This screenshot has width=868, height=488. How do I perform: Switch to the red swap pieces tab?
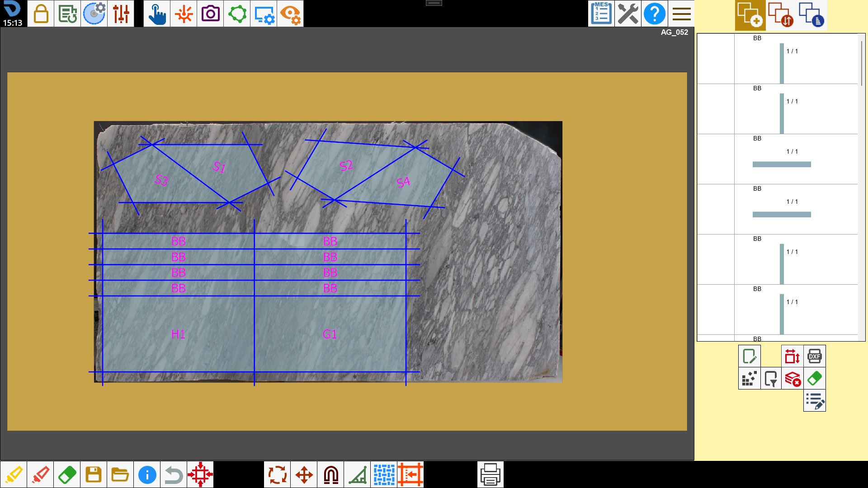pos(781,15)
